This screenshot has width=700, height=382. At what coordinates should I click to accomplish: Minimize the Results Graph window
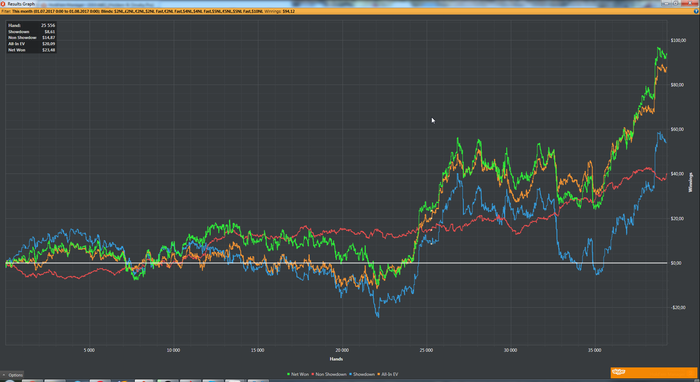pyautogui.click(x=667, y=3)
